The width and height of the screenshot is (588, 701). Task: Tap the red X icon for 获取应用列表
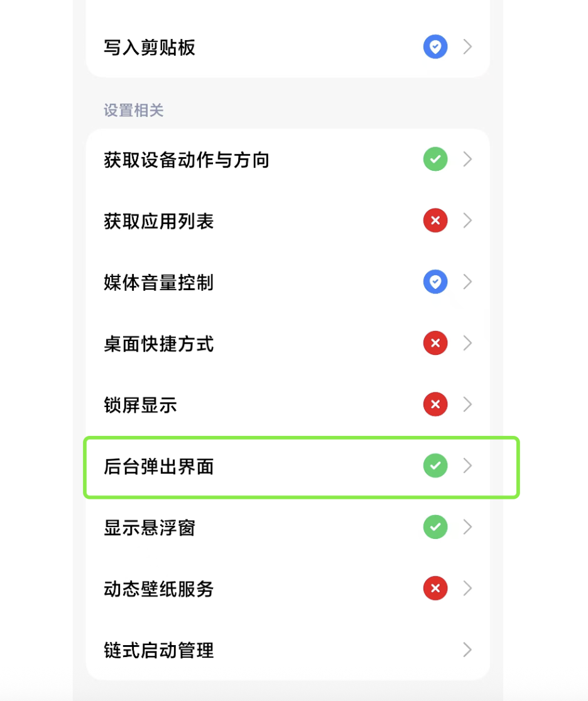pos(435,220)
